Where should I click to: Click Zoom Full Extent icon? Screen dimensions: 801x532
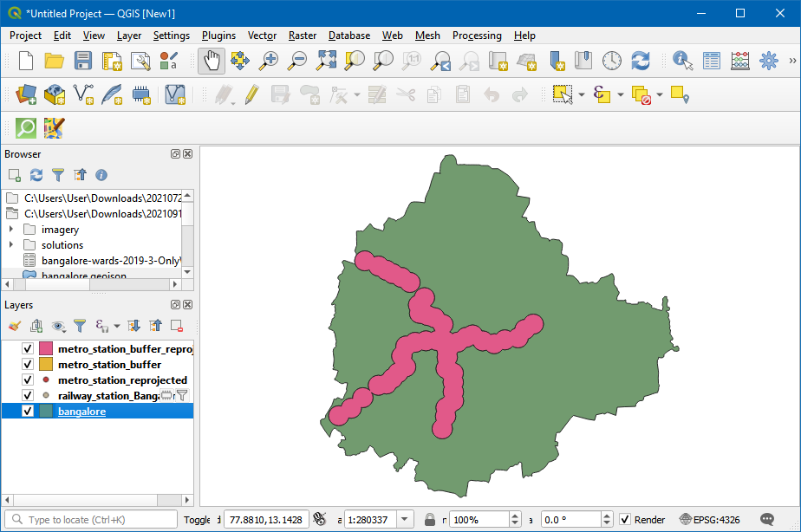pos(326,62)
